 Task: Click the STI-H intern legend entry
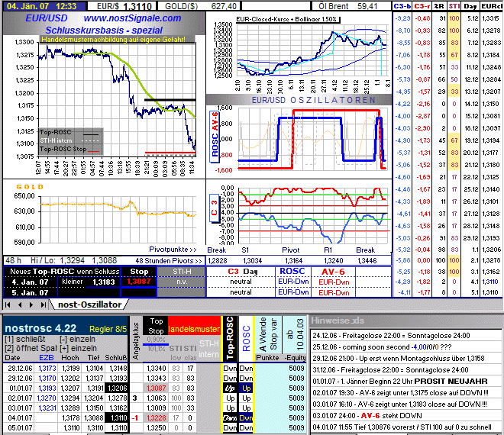69,140
